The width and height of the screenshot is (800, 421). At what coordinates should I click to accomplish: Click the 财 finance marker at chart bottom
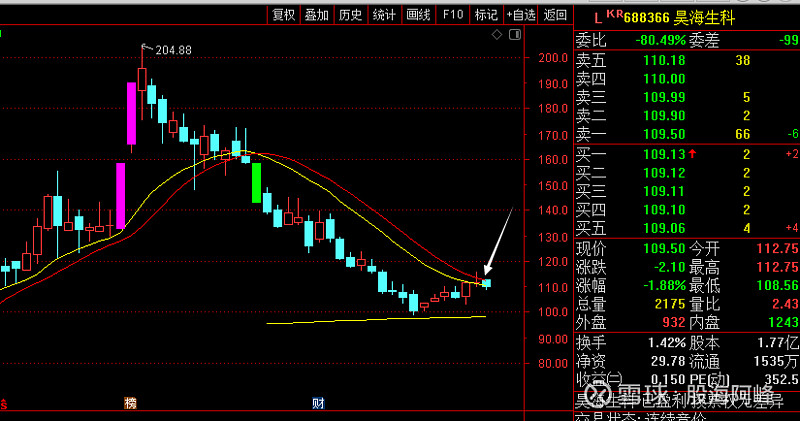318,403
